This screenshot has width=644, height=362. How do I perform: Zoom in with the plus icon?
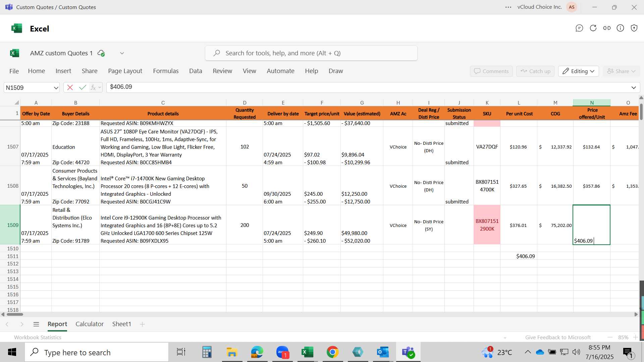pos(635,337)
